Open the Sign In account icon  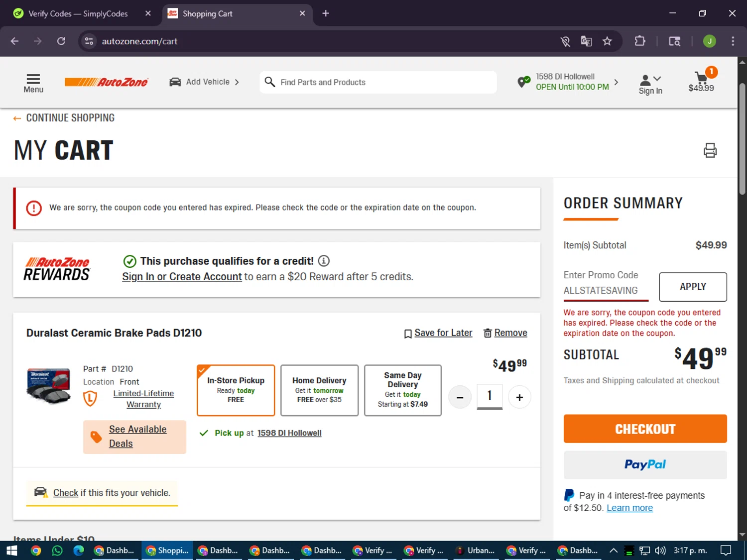pyautogui.click(x=645, y=80)
